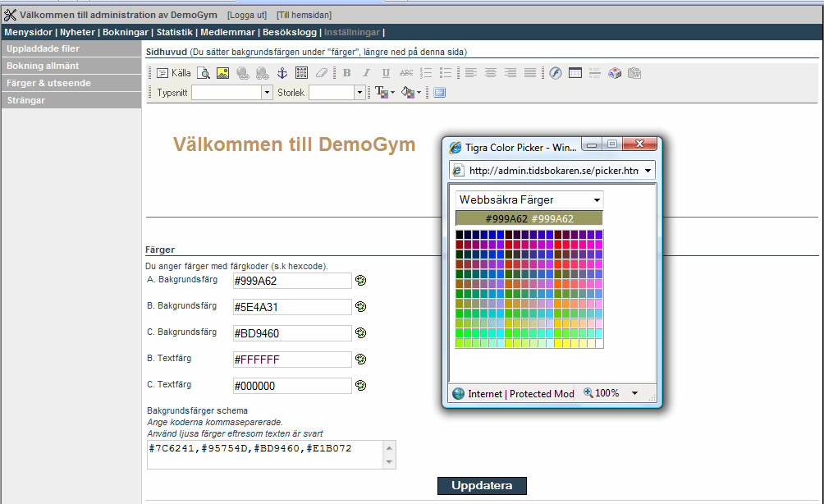Open the Besökslogg menu
This screenshot has width=824, height=504.
(290, 32)
